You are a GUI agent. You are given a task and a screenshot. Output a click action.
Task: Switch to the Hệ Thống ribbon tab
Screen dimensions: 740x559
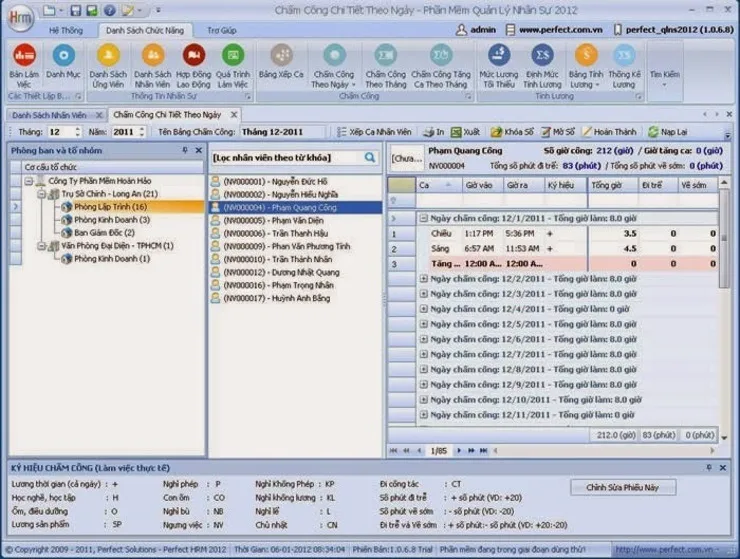coord(66,31)
